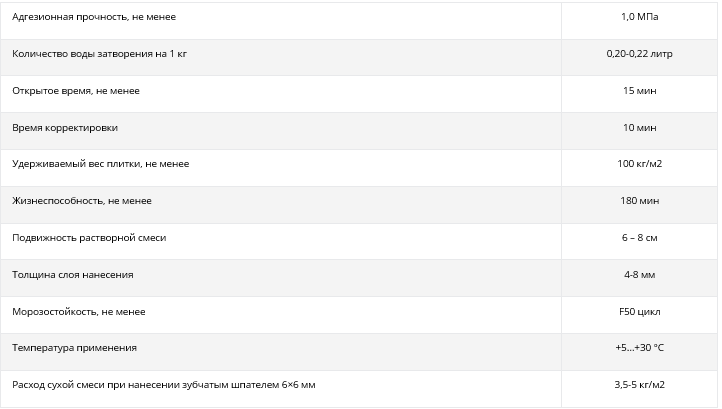Click the 'Жизнеспособность, не менее' label

click(82, 201)
